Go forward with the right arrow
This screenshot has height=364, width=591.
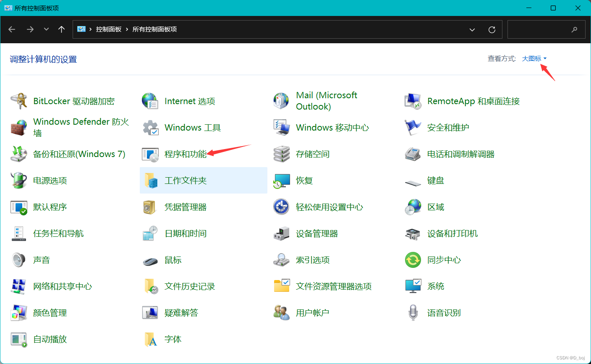(x=30, y=29)
